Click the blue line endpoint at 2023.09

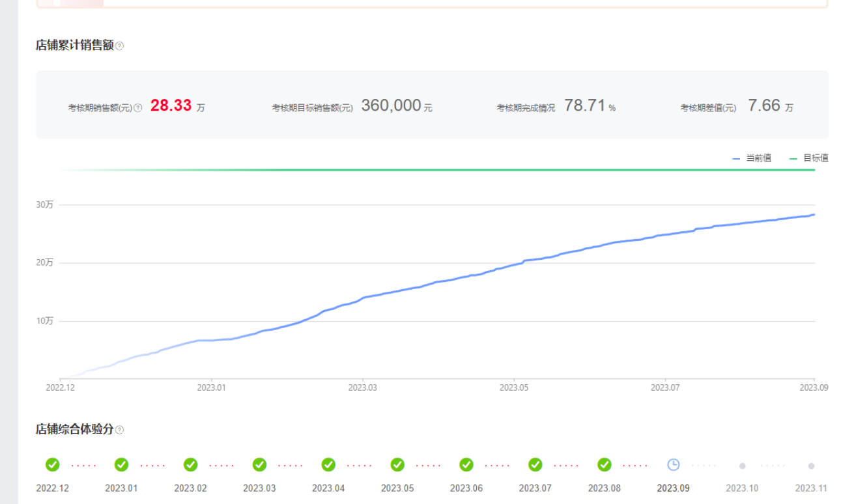click(x=814, y=214)
